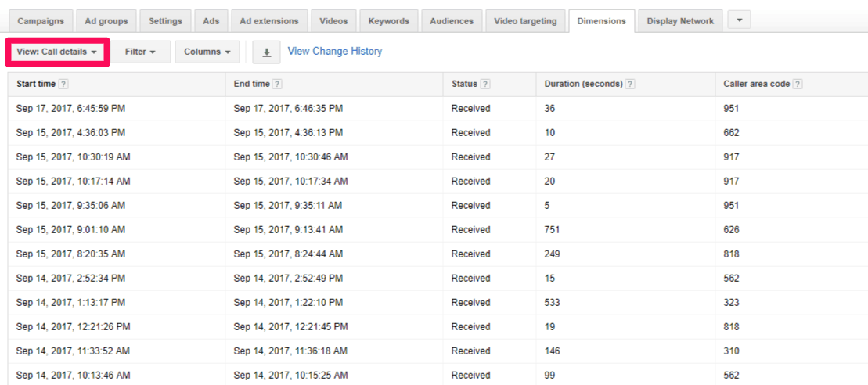The image size is (868, 385).
Task: Show more tabs with arrow button
Action: click(740, 21)
